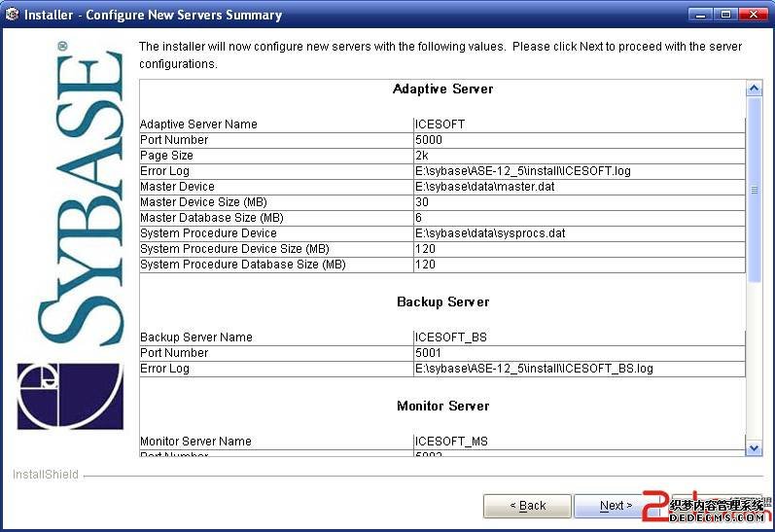
Task: Select the Monitor Server Name ICESOFT_MS
Action: tap(451, 442)
